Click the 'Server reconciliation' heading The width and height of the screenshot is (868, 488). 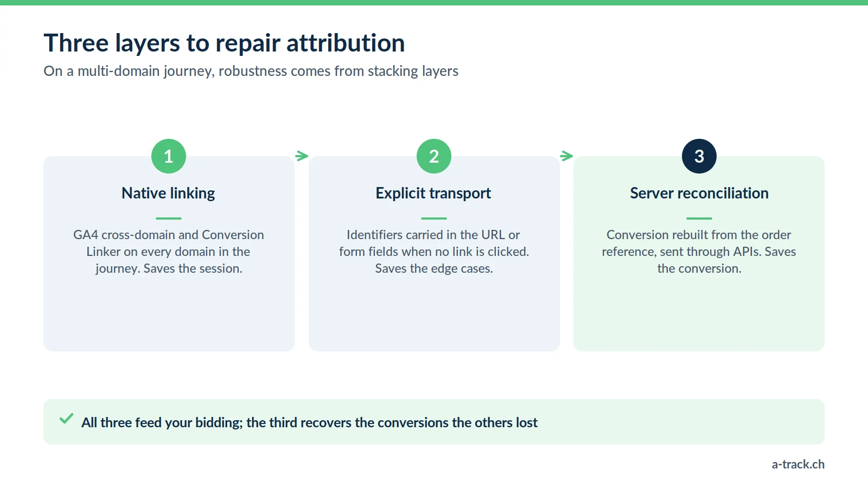point(699,193)
